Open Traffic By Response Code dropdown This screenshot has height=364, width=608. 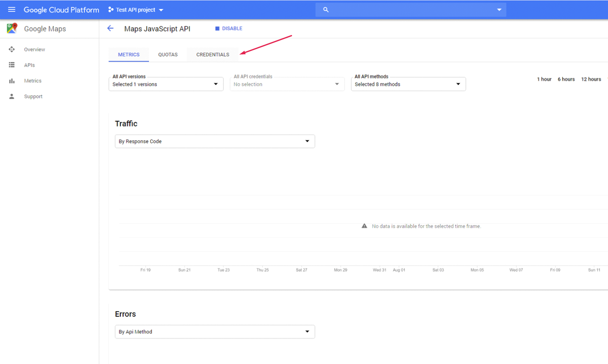click(215, 141)
